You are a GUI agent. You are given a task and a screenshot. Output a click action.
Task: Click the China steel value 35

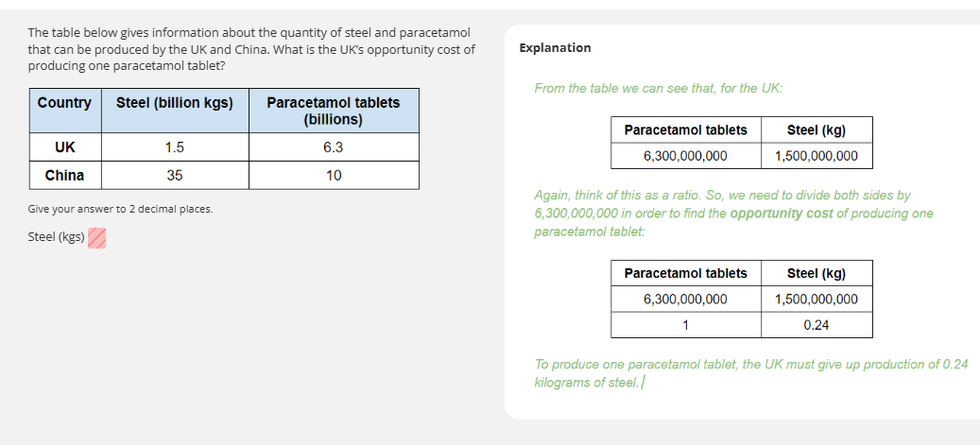175,176
